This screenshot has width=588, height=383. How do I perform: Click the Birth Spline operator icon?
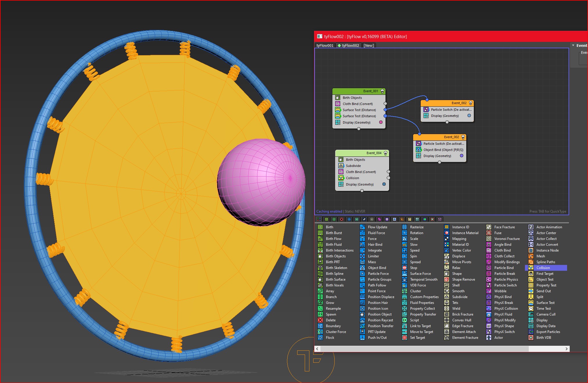click(x=320, y=274)
